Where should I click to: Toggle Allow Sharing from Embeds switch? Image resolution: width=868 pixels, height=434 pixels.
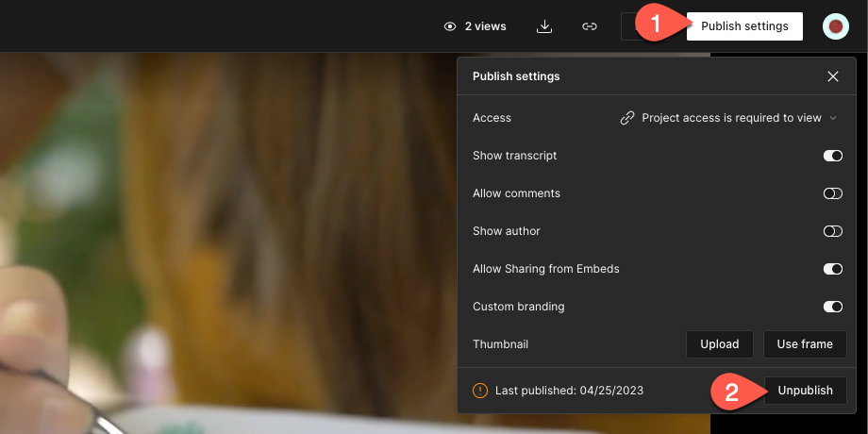pyautogui.click(x=832, y=269)
